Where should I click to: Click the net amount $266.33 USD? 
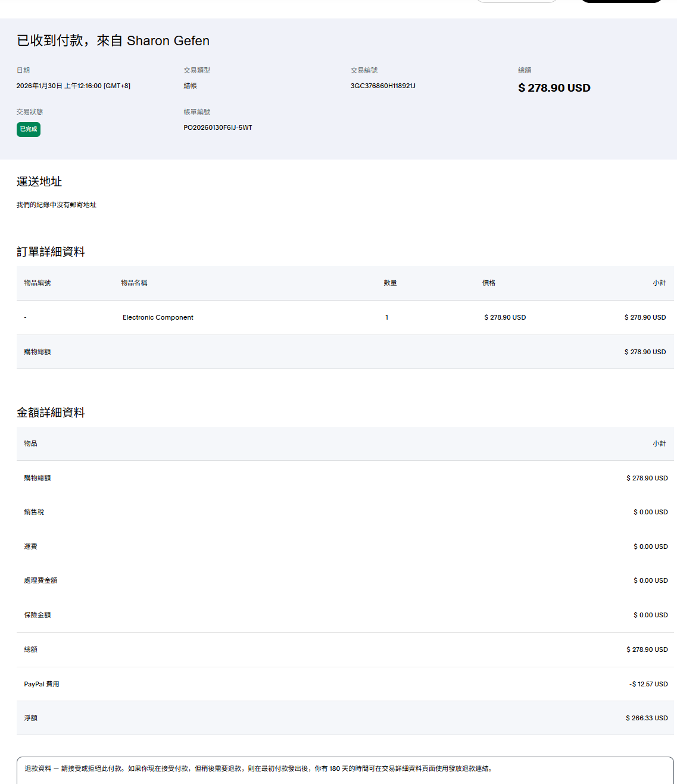[647, 718]
